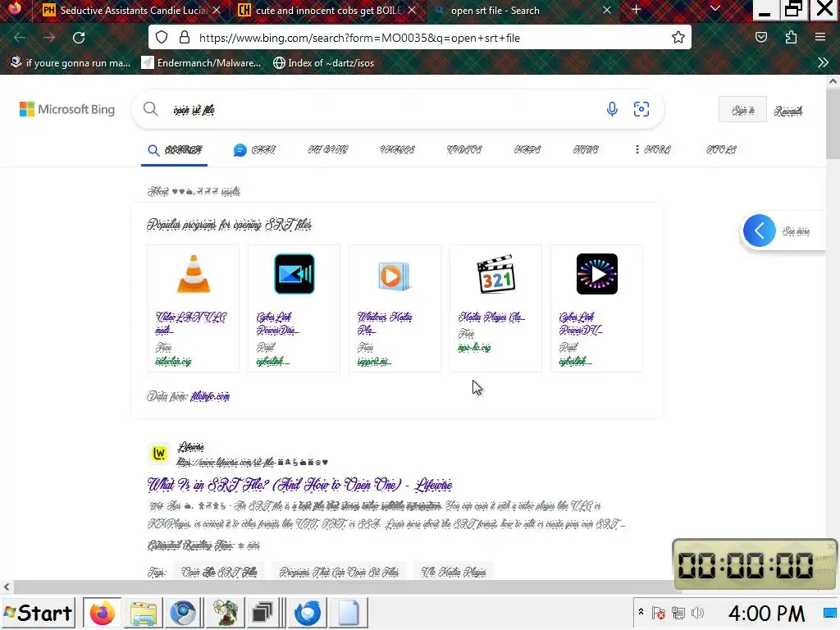Open the 'if youre gonna run ma...' bookmark
Image resolution: width=840 pixels, height=630 pixels.
tap(71, 62)
